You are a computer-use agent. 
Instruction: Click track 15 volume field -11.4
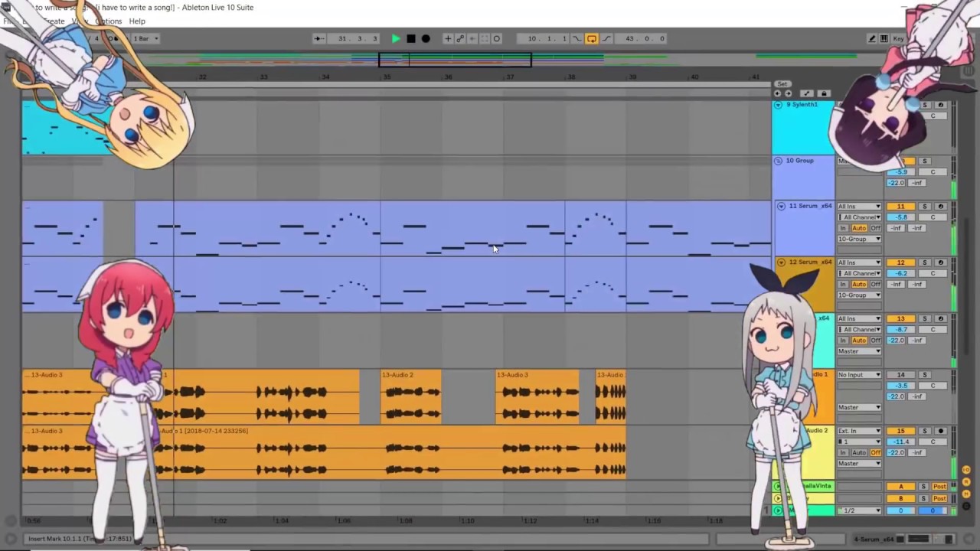[x=901, y=442]
